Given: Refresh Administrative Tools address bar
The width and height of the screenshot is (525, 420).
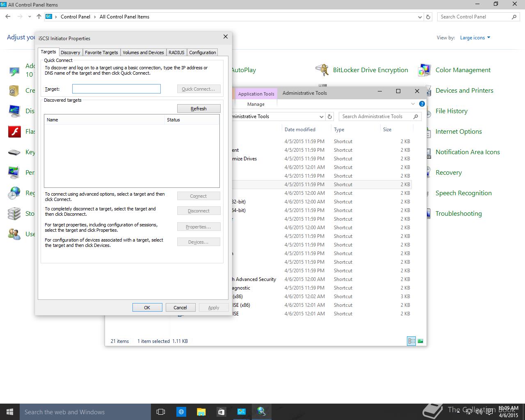Looking at the screenshot, I should pyautogui.click(x=329, y=116).
